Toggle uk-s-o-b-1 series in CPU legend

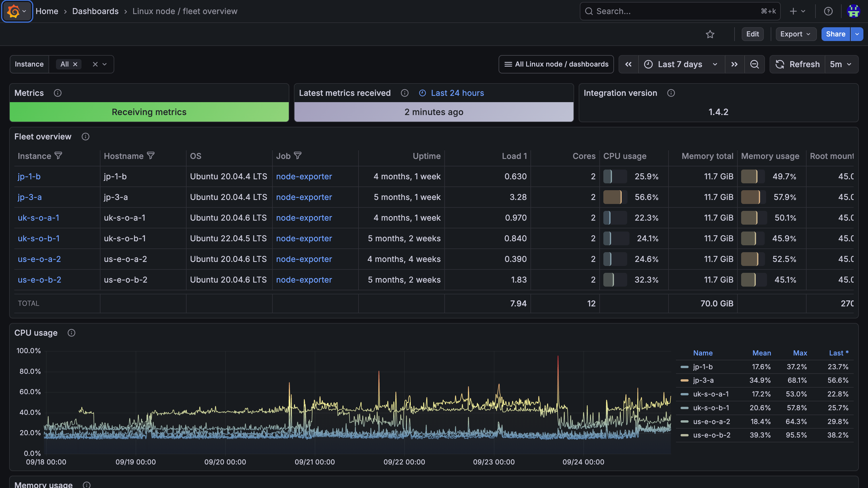(711, 408)
